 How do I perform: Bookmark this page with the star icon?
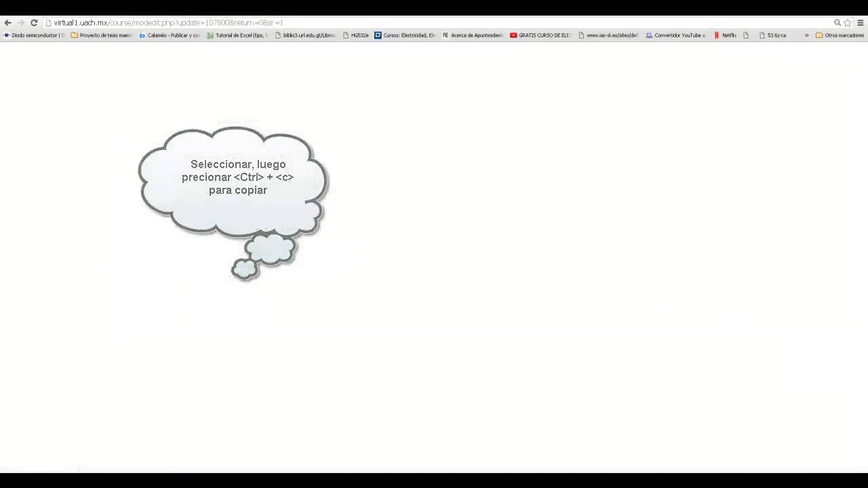(x=848, y=22)
